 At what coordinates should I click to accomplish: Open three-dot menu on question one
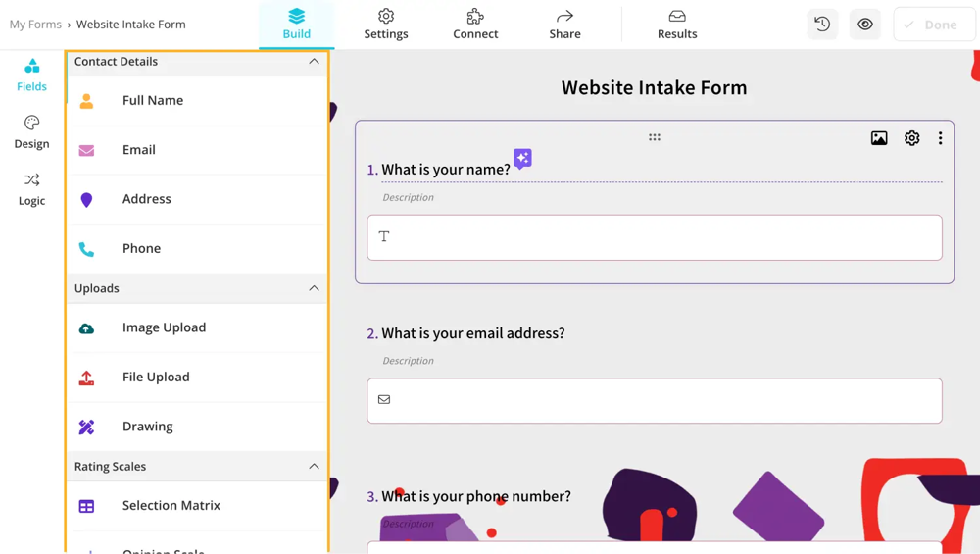tap(940, 138)
